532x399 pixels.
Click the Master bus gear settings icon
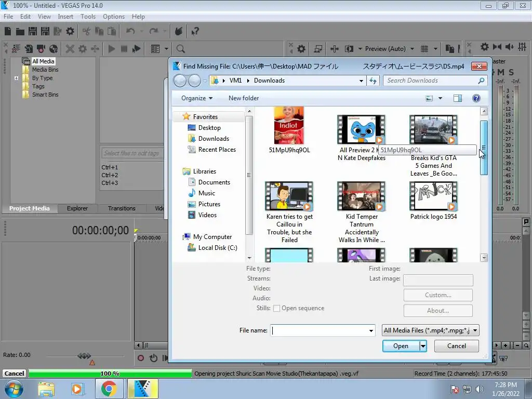(485, 46)
